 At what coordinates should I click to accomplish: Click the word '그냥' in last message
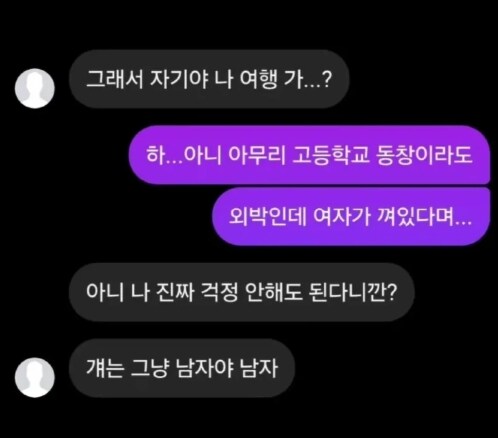point(150,368)
